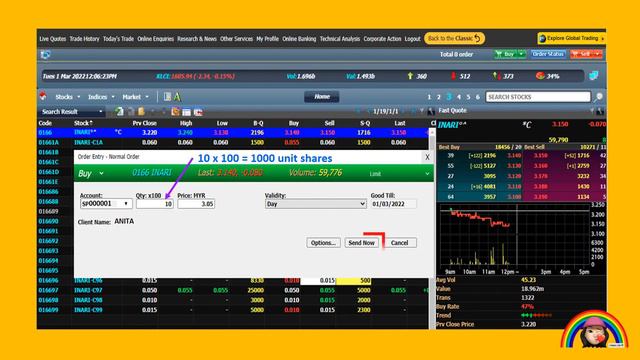Screen dimensions: 640x360
Task: Click the yellow notes icon in quote toolbar
Action: tap(141, 111)
